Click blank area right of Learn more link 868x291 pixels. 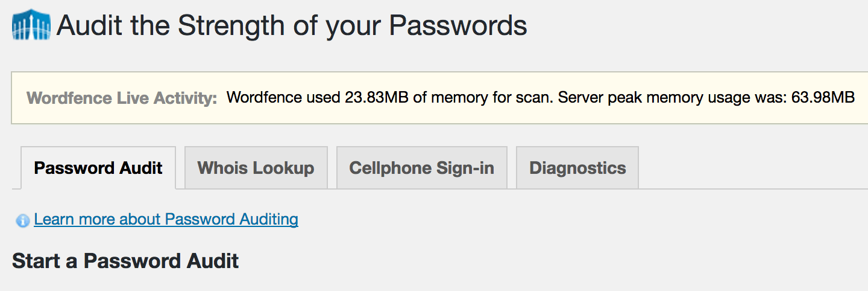click(x=542, y=220)
